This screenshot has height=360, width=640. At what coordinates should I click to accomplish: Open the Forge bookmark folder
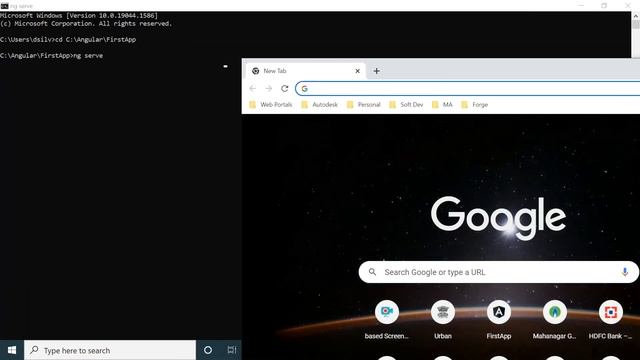474,105
